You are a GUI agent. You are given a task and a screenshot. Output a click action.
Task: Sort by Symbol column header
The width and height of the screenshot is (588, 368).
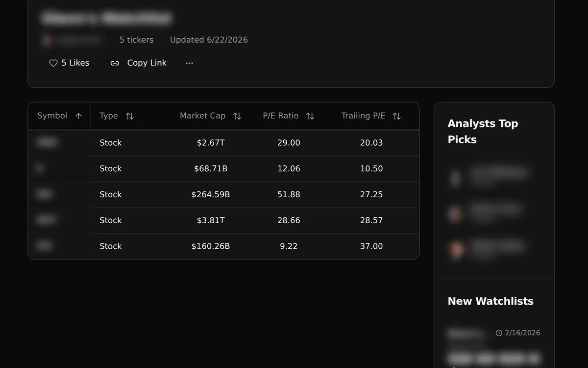click(59, 116)
